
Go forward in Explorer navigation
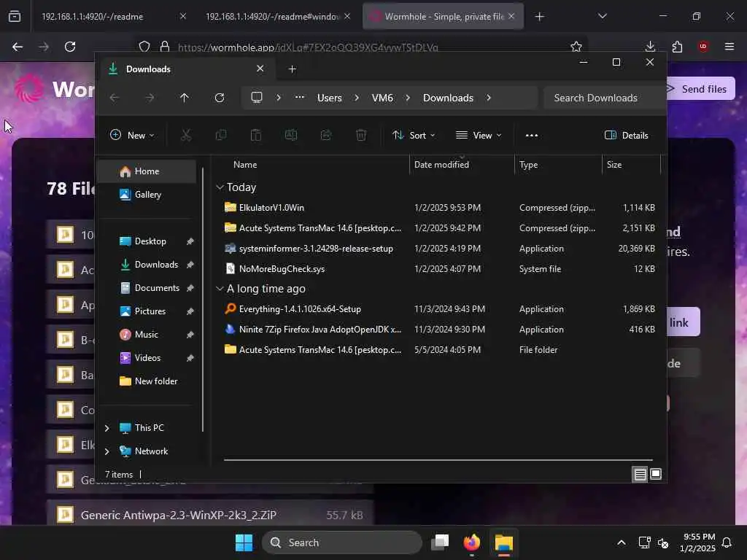[x=150, y=98]
